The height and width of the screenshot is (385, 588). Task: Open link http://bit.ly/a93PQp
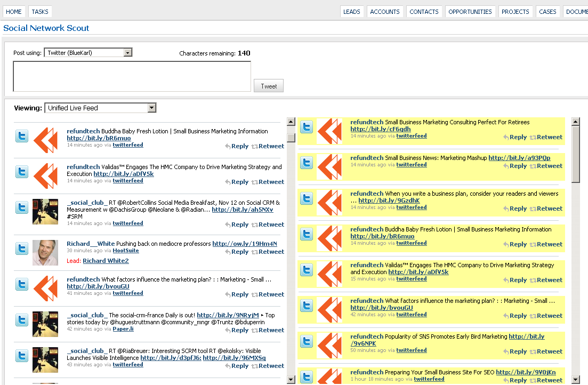[x=519, y=158]
